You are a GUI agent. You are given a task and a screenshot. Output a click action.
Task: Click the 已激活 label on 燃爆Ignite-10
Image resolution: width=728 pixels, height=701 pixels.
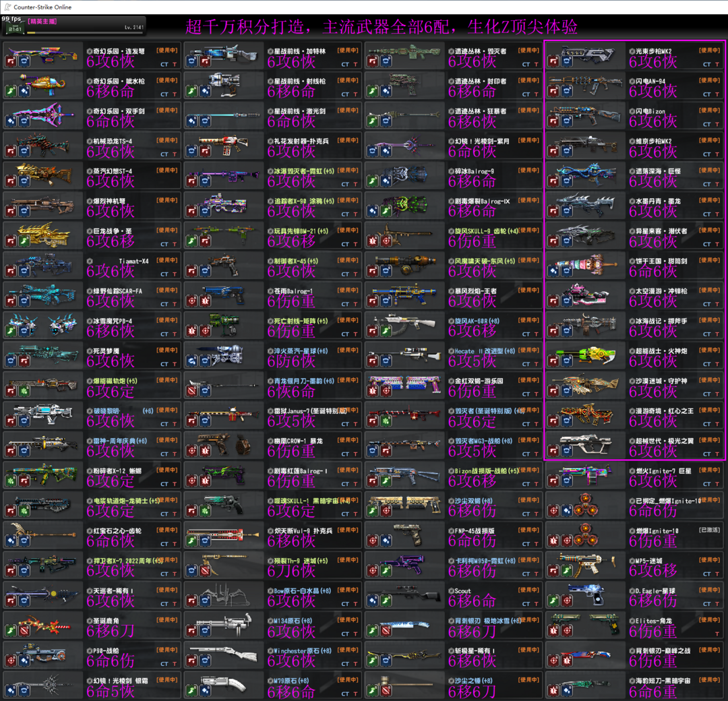click(x=709, y=530)
